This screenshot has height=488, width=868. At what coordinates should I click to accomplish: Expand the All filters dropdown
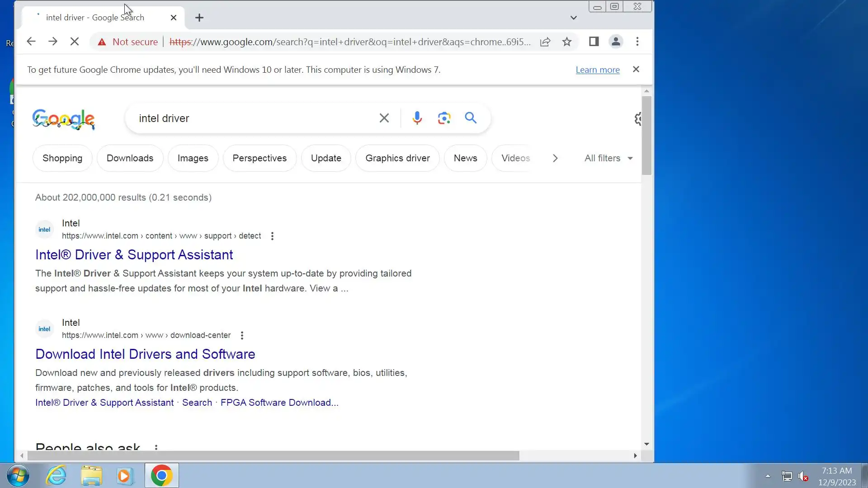pyautogui.click(x=608, y=158)
